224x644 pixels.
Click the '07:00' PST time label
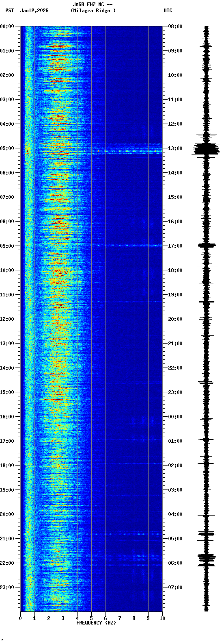tap(7, 197)
